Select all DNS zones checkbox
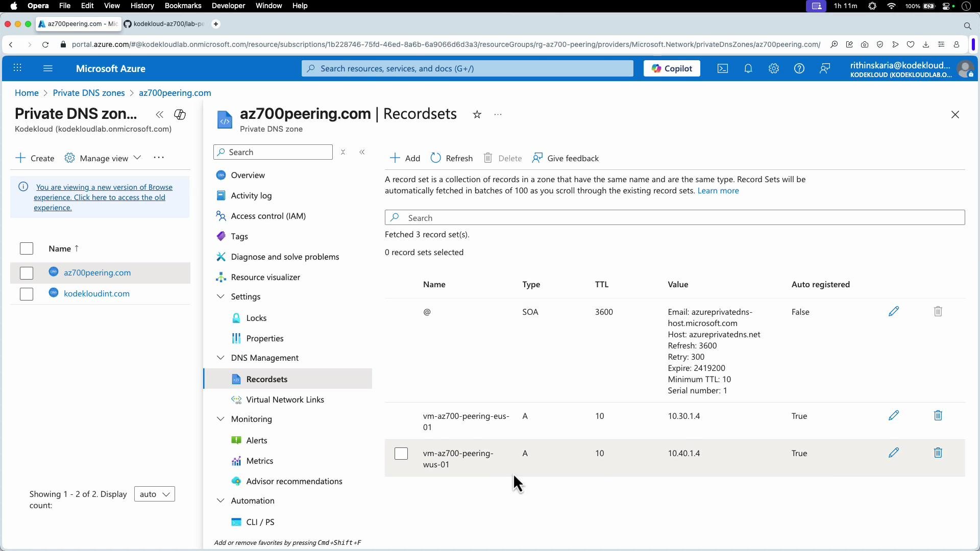This screenshot has width=980, height=551. pos(27,248)
